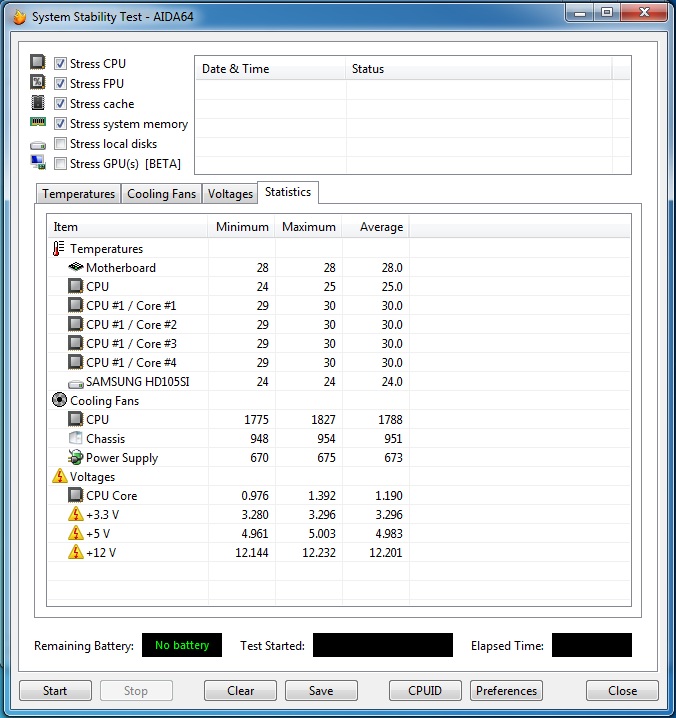This screenshot has height=718, width=676.
Task: Open the CPUID panel
Action: coord(425,691)
